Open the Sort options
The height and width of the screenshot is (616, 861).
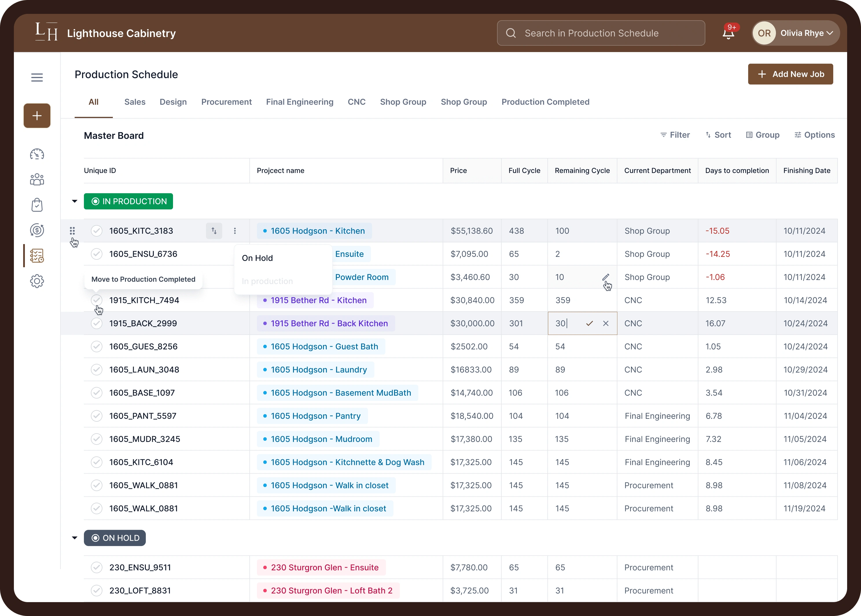tap(718, 135)
